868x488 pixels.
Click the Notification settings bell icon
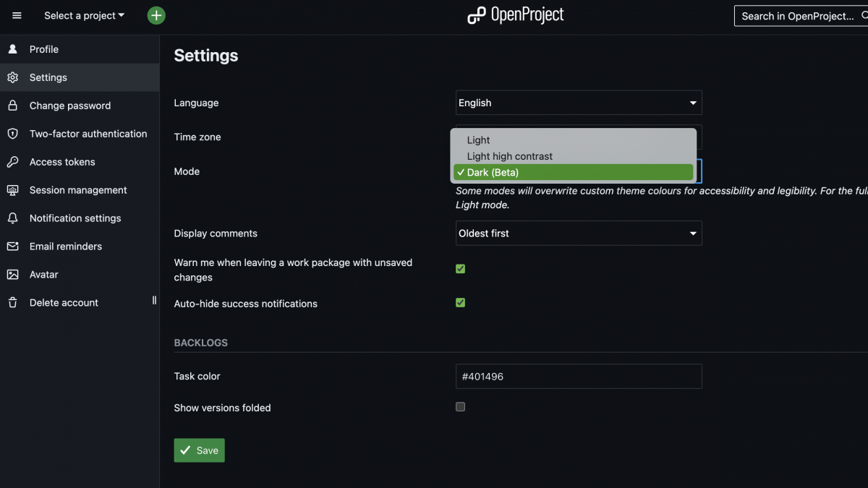tap(12, 218)
